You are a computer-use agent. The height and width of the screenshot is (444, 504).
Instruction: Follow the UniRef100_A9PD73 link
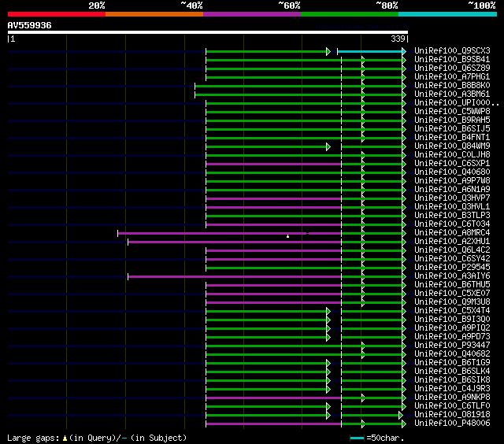point(452,337)
